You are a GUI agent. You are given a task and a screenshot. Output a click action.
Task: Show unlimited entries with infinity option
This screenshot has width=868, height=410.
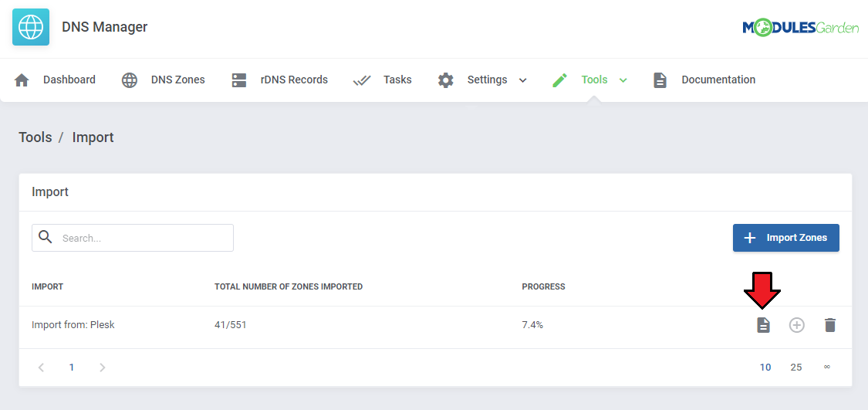point(826,367)
